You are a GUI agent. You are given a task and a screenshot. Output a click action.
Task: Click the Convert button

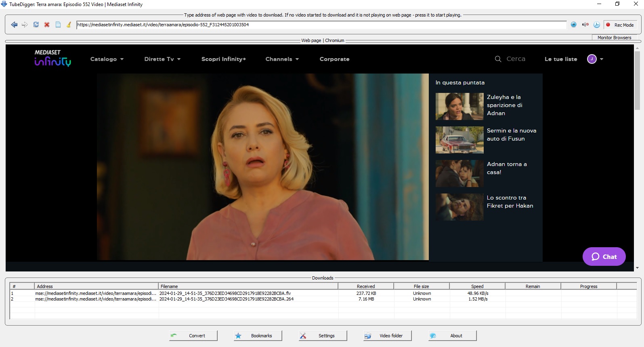193,336
